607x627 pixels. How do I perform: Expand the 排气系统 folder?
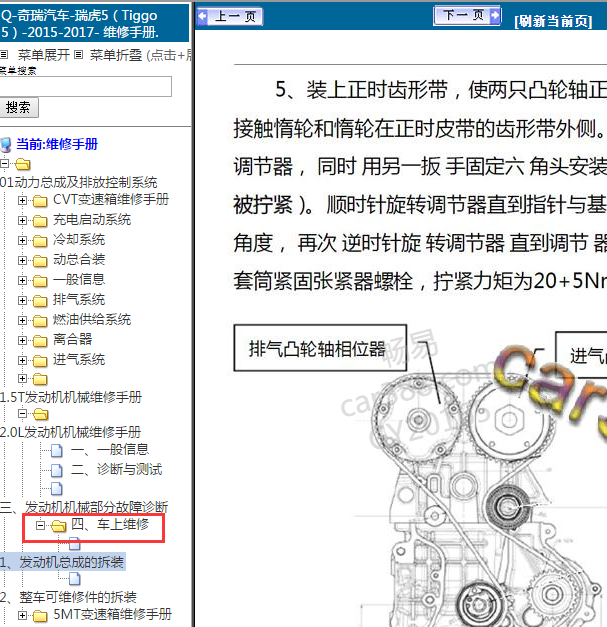click(22, 300)
